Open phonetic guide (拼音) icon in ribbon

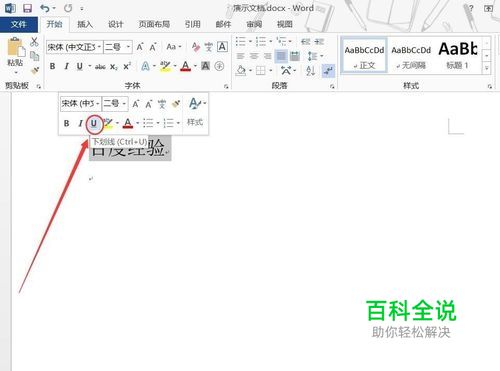click(x=209, y=47)
